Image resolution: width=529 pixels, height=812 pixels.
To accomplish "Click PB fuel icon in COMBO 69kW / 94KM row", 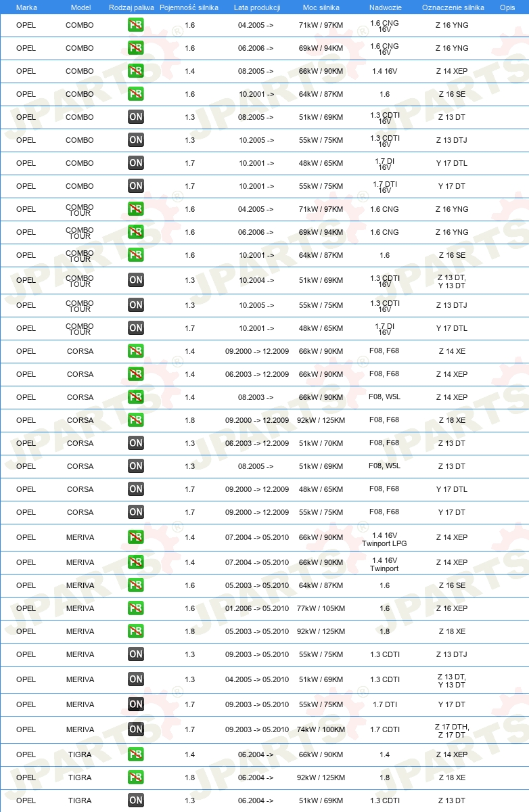I will click(135, 48).
